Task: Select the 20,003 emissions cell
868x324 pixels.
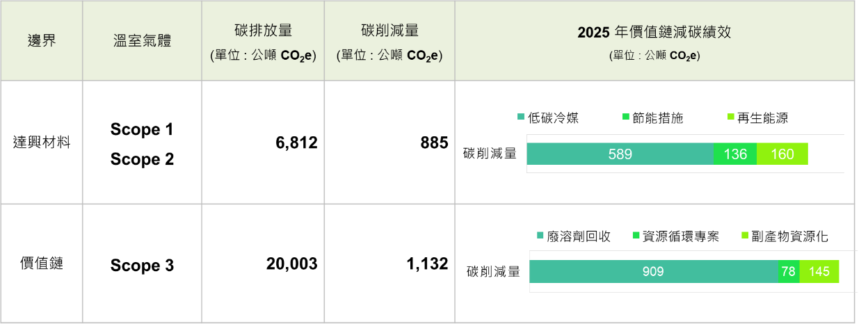Action: (263, 264)
